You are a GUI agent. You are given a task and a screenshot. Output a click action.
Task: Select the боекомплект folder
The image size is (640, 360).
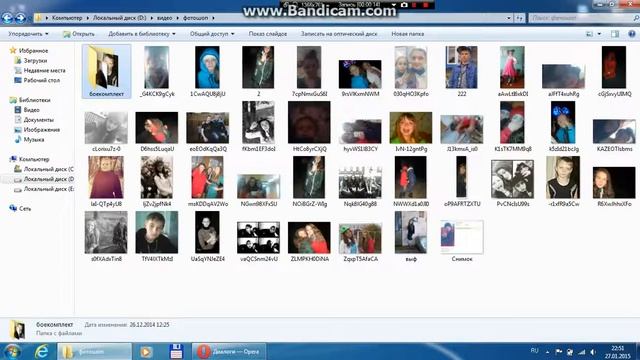pos(106,71)
